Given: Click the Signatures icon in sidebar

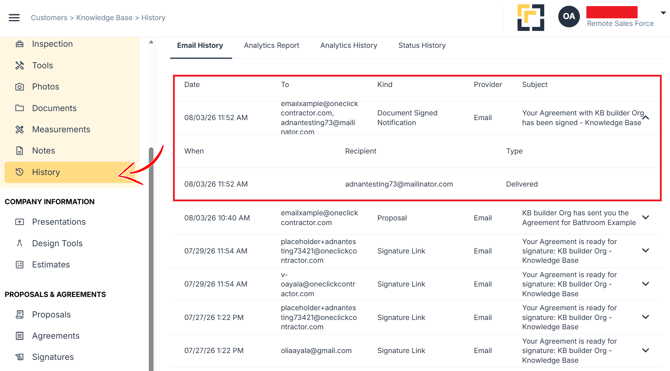Looking at the screenshot, I should click(x=20, y=357).
